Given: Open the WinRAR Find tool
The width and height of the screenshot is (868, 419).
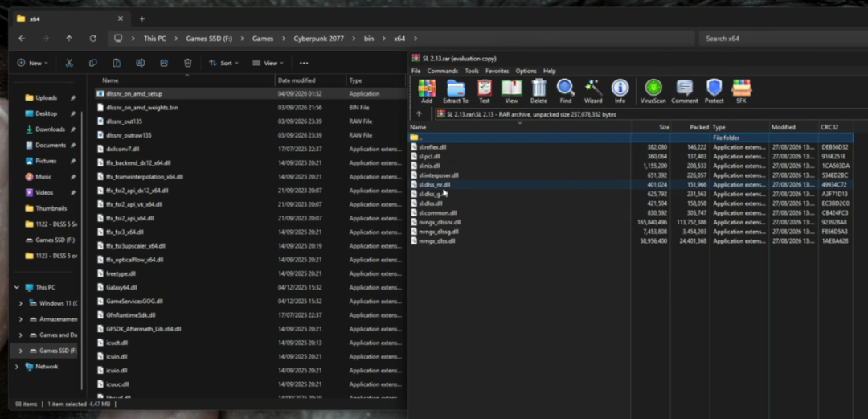Looking at the screenshot, I should click(565, 92).
